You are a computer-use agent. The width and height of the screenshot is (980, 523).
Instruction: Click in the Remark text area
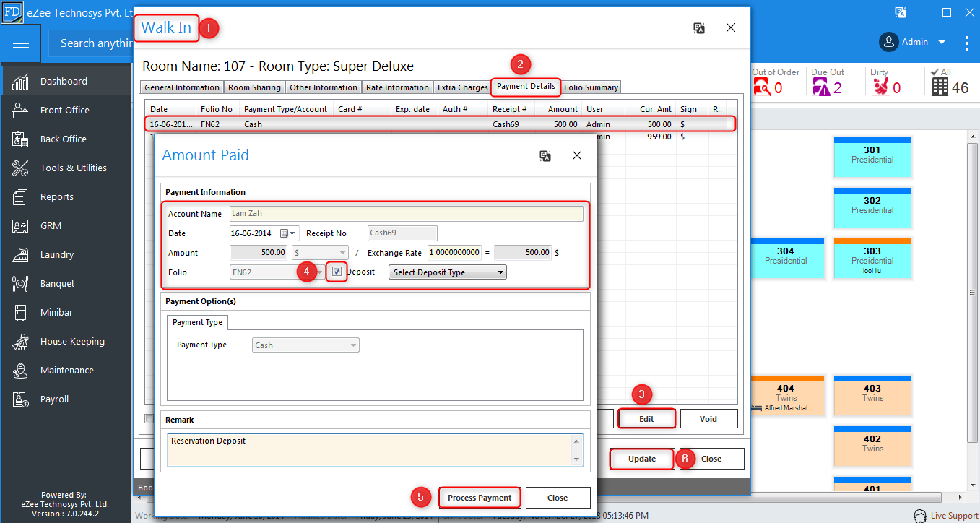[x=369, y=449]
